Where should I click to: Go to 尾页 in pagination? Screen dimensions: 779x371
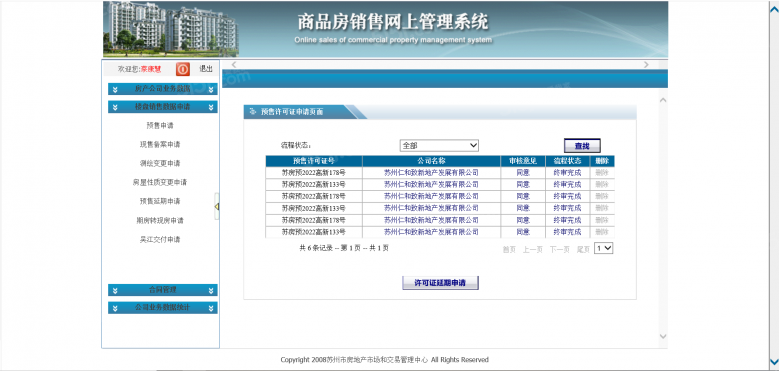[583, 250]
